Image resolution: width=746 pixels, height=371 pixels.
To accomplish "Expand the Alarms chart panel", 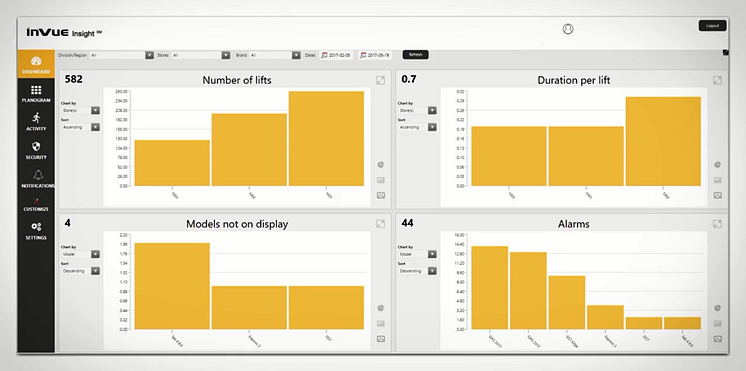I will click(x=717, y=224).
